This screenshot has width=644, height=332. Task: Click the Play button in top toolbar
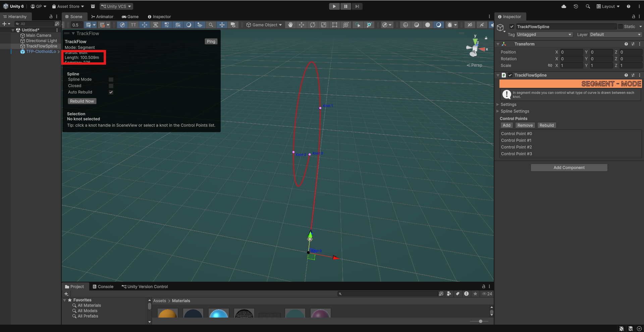click(334, 6)
